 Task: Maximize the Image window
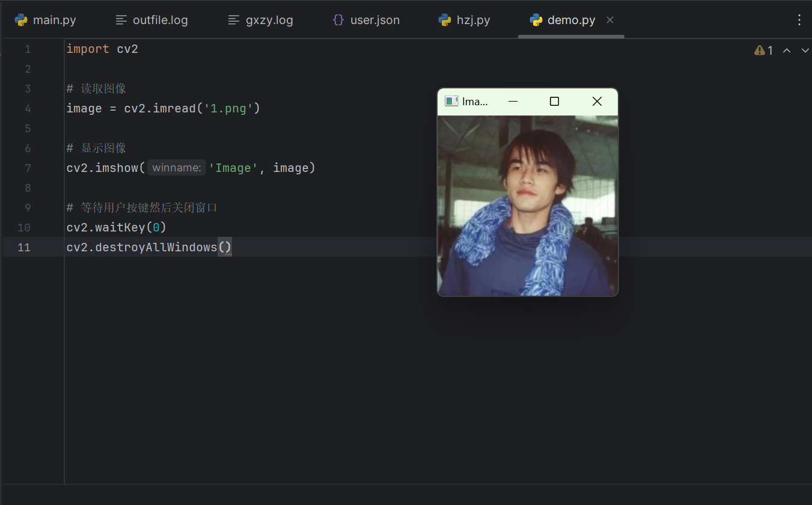pyautogui.click(x=554, y=101)
